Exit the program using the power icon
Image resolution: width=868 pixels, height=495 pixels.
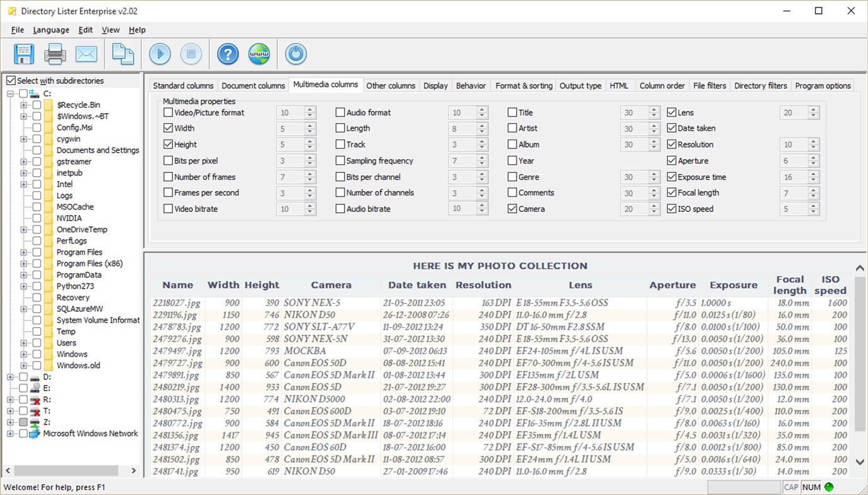pyautogui.click(x=295, y=54)
